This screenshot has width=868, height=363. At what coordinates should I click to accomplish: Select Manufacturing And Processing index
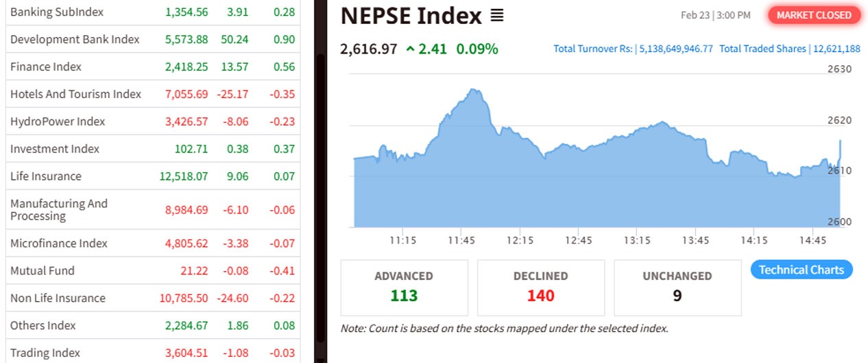59,209
